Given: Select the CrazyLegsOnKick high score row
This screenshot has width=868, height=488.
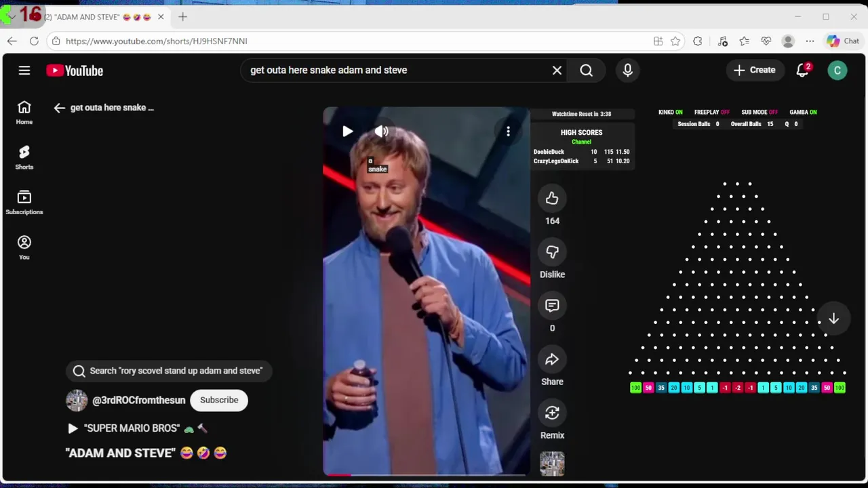Looking at the screenshot, I should pos(582,161).
